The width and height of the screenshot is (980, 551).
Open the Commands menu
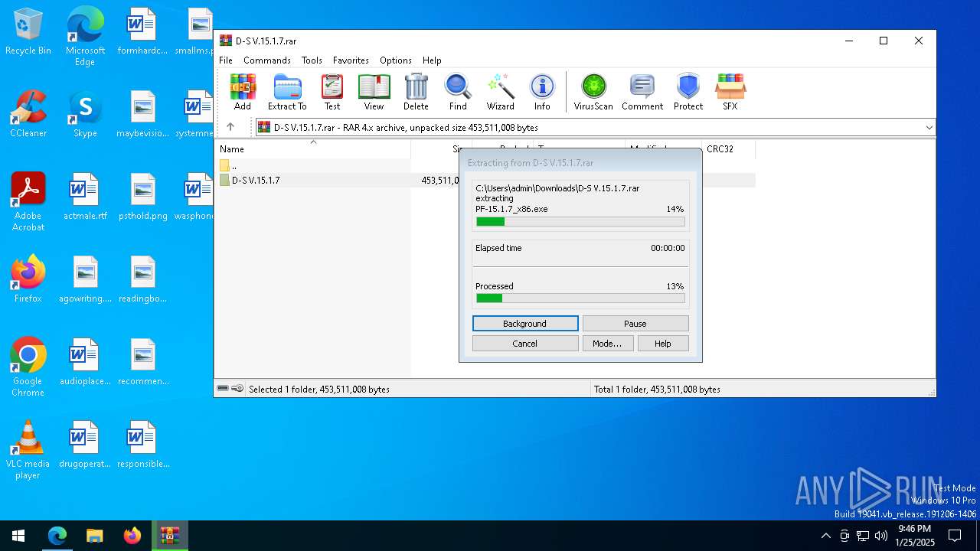coord(267,60)
